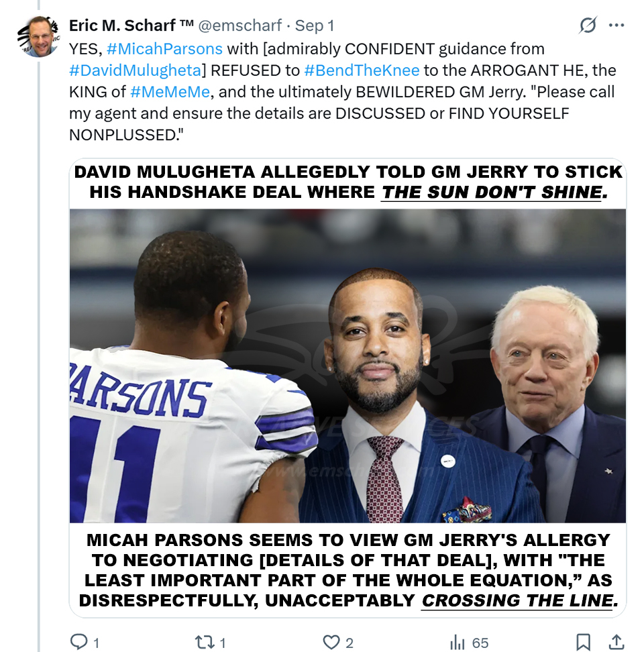Image resolution: width=644 pixels, height=652 pixels.
Task: Open the Grok explain-post icon
Action: pyautogui.click(x=588, y=25)
